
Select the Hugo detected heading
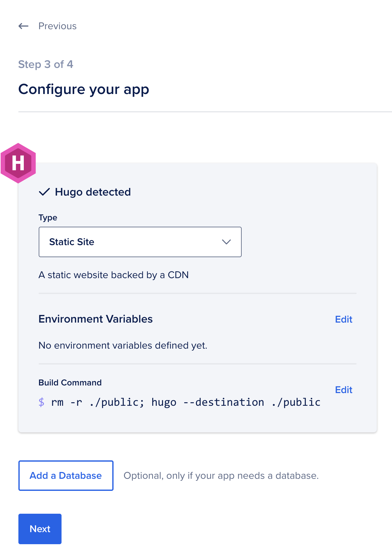[x=93, y=192]
